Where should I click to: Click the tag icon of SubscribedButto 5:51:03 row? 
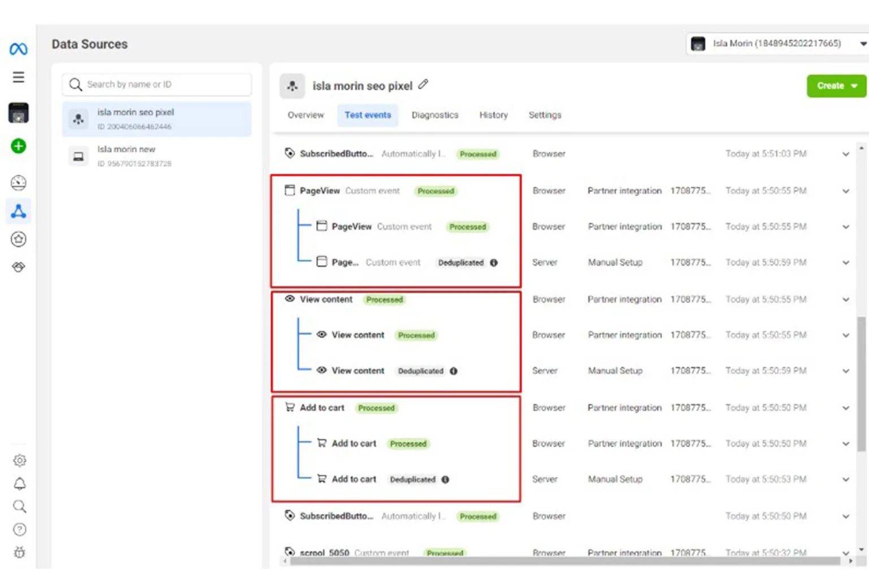290,153
